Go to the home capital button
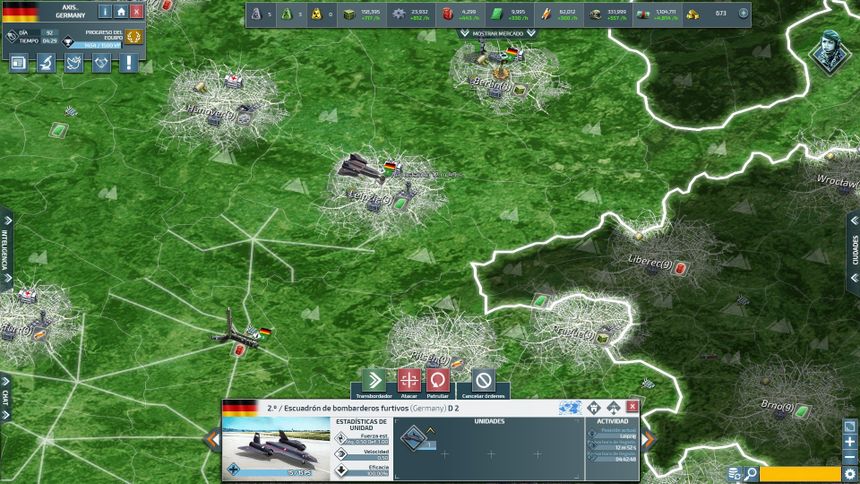Screen dimensions: 860x484 coord(121,12)
